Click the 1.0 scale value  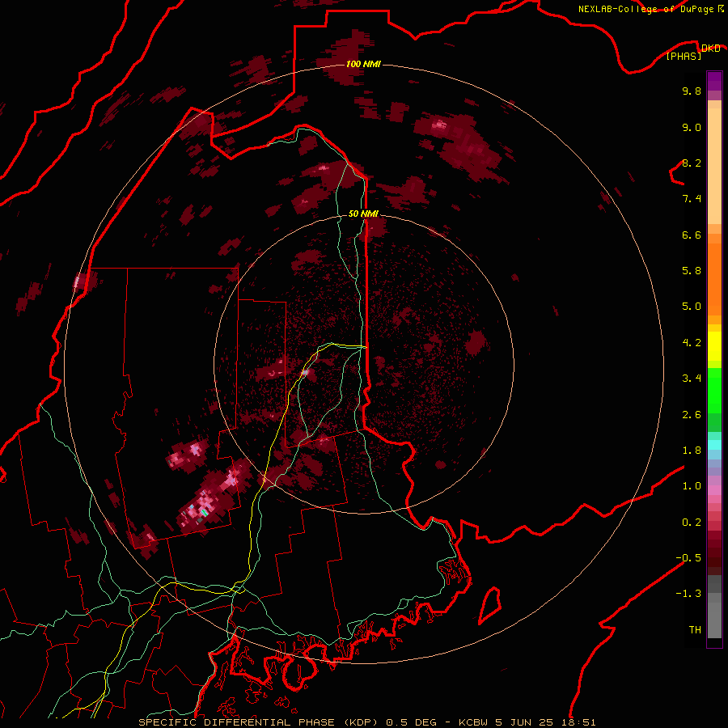tap(692, 486)
